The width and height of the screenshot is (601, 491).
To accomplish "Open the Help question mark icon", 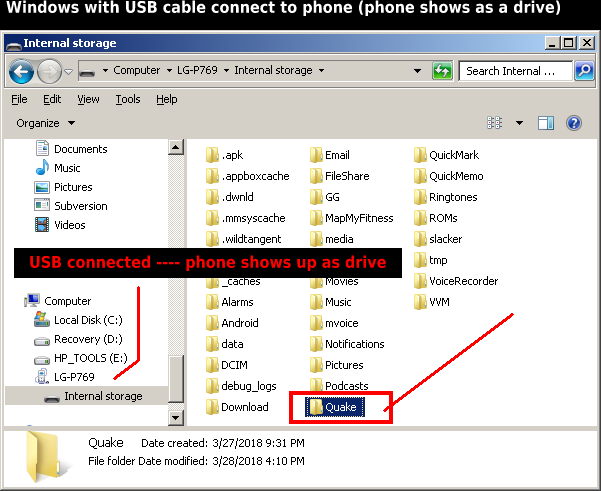I will coord(574,123).
